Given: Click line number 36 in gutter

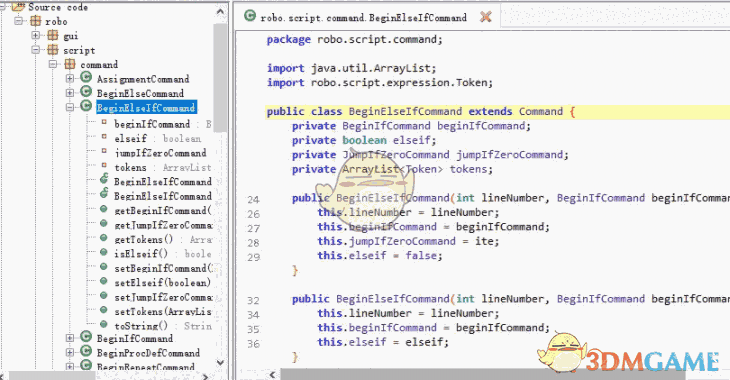Looking at the screenshot, I should tap(253, 344).
